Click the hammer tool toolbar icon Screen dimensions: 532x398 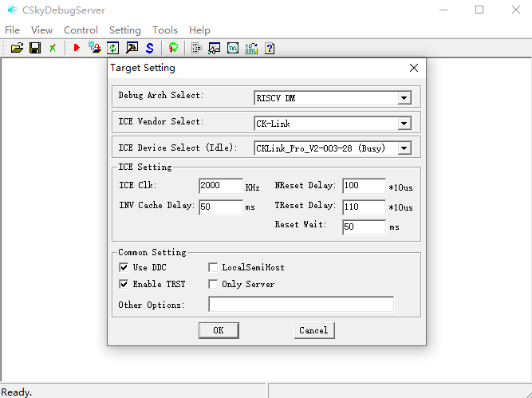(131, 48)
